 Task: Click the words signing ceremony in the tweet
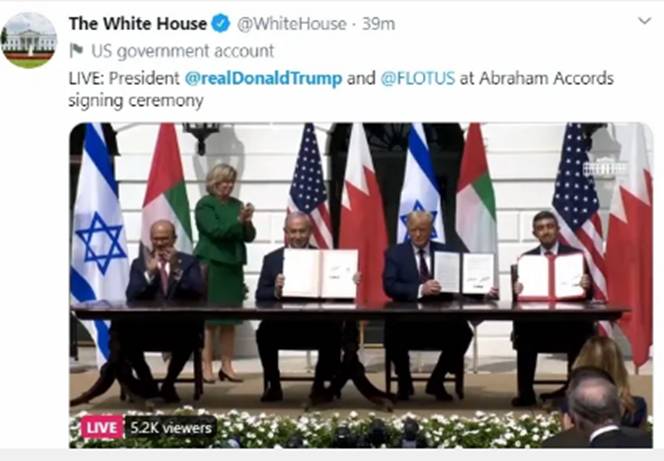(x=136, y=101)
